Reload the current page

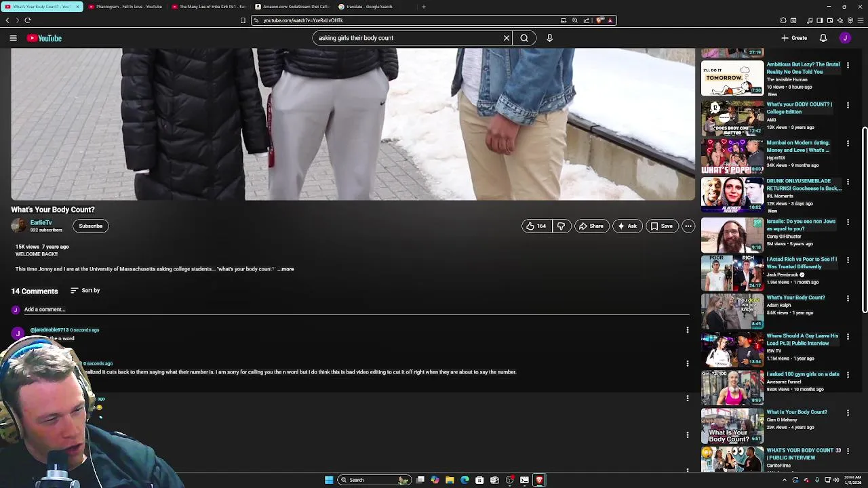[x=28, y=20]
